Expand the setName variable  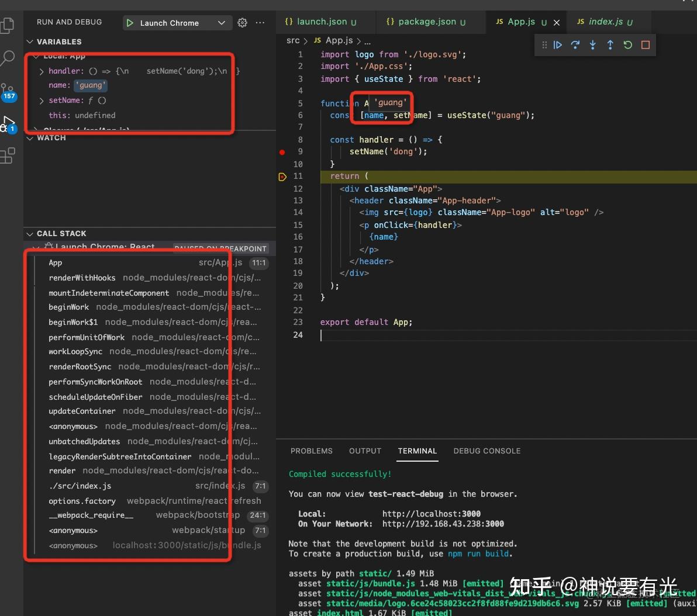pyautogui.click(x=42, y=101)
